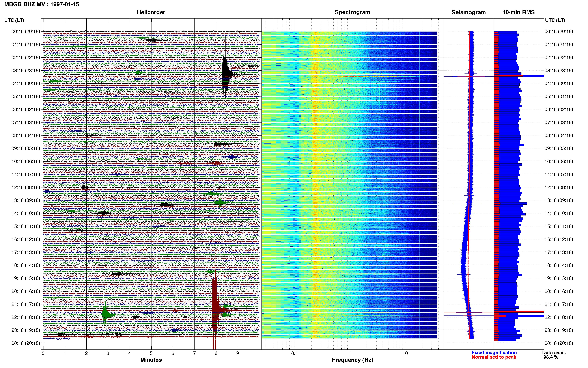Select left time label 18:18 (14:18)
588x368 pixels.
[x=26, y=265]
